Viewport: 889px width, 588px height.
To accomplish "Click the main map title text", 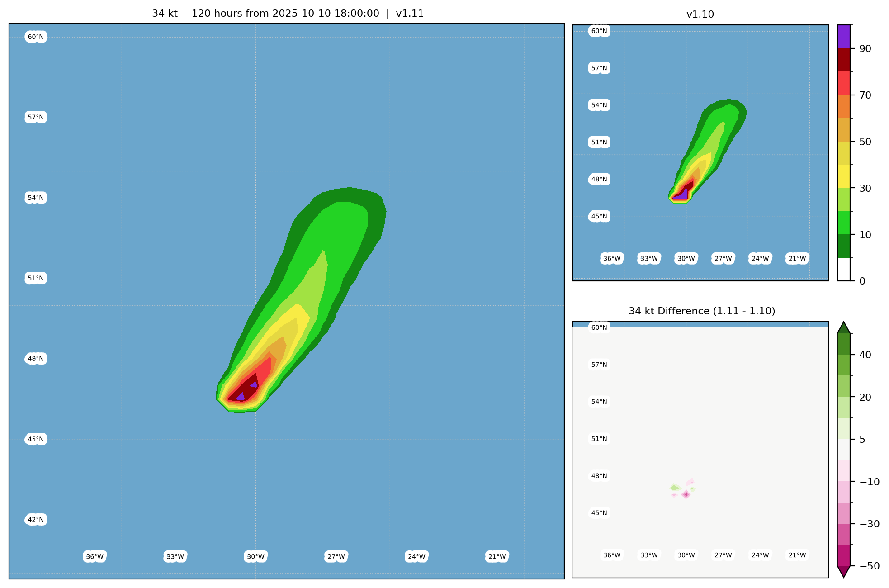I will [x=288, y=14].
